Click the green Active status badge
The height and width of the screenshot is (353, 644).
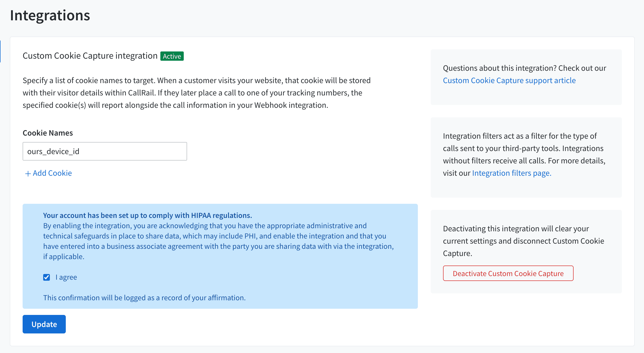172,56
